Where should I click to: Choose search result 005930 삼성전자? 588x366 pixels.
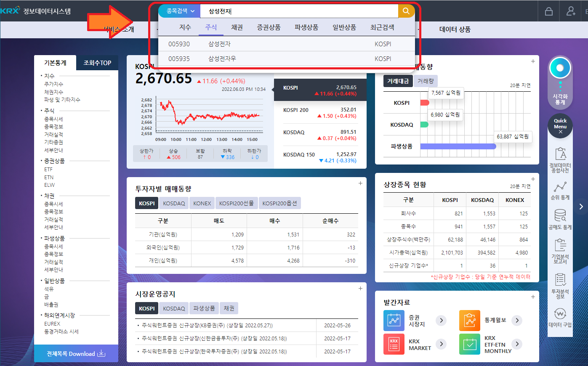(287, 44)
